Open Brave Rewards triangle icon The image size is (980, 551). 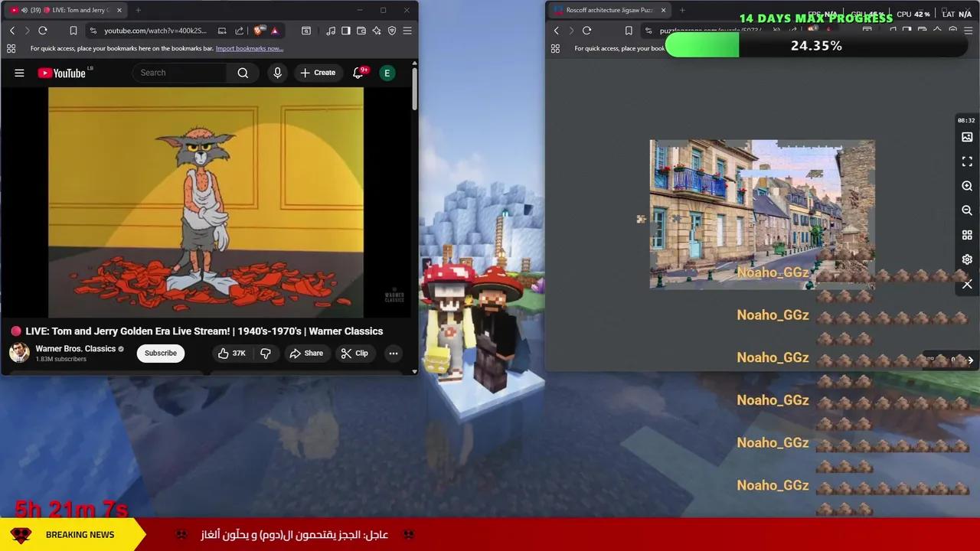click(274, 31)
